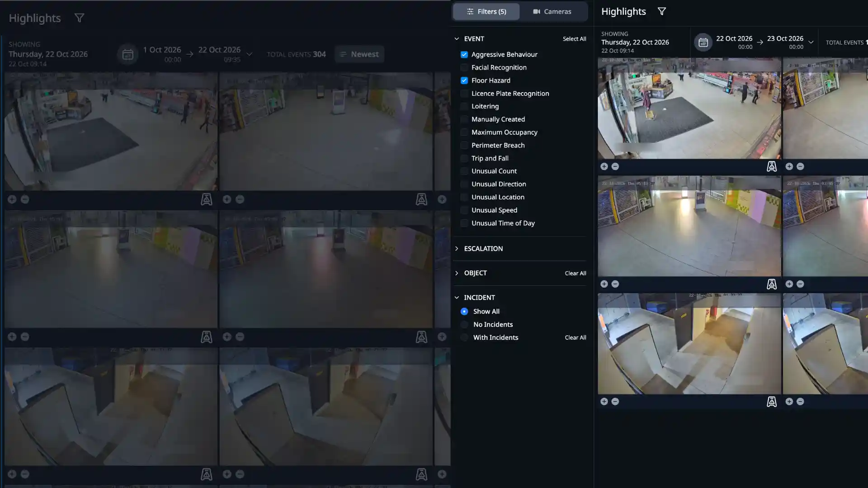Click escalate icon under first dimmed left thumbnail
The width and height of the screenshot is (868, 488).
tap(206, 199)
